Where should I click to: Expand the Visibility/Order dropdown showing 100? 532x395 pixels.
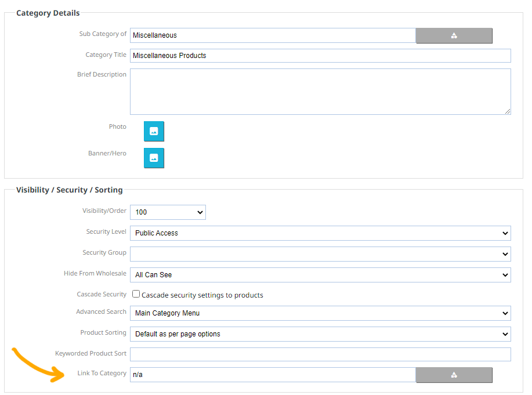pyautogui.click(x=168, y=212)
